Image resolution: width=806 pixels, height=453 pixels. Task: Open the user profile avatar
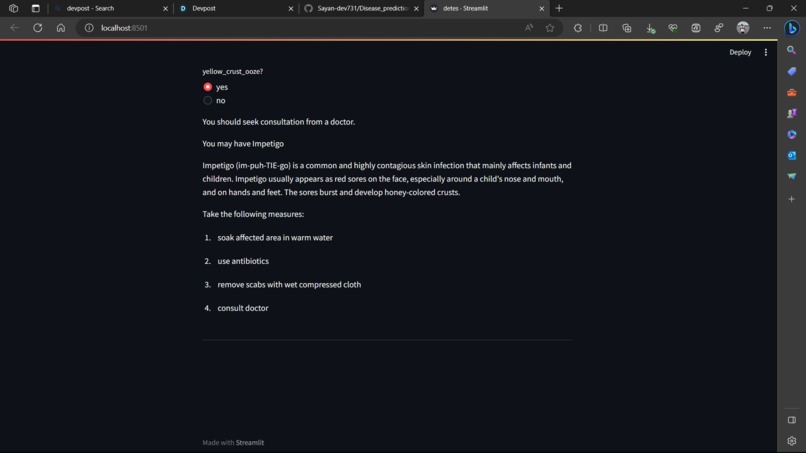point(743,28)
